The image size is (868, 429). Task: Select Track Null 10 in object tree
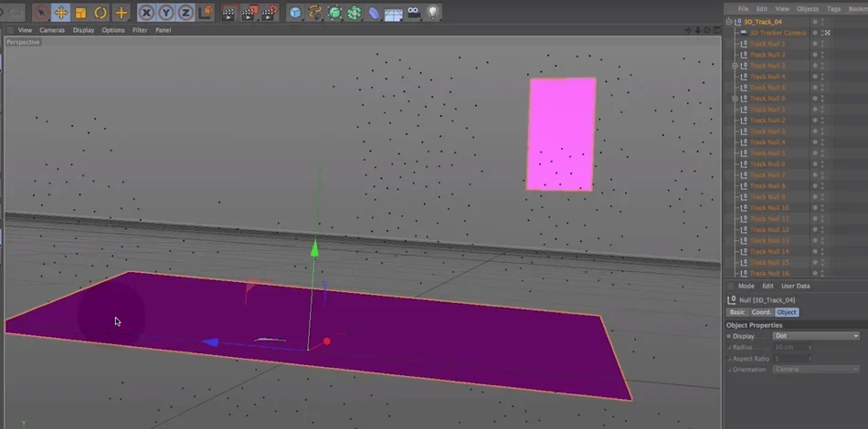click(769, 208)
